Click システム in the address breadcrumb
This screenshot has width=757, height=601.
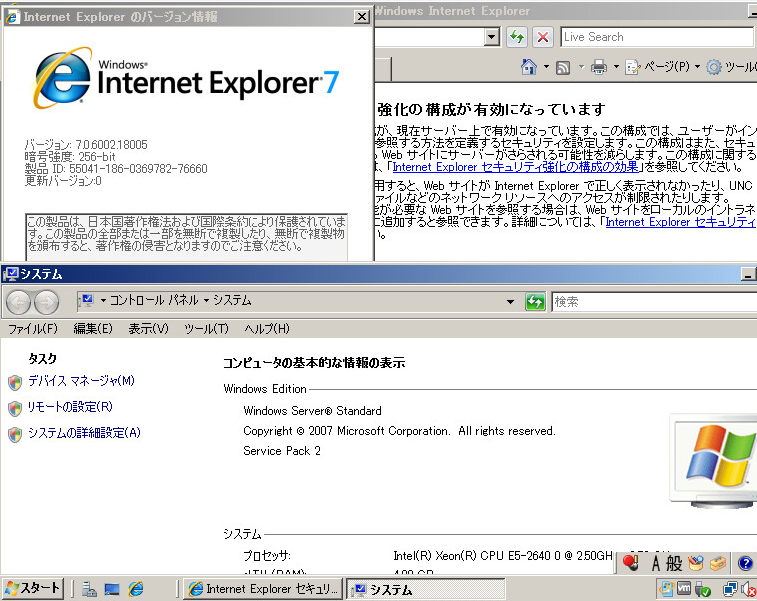[232, 300]
